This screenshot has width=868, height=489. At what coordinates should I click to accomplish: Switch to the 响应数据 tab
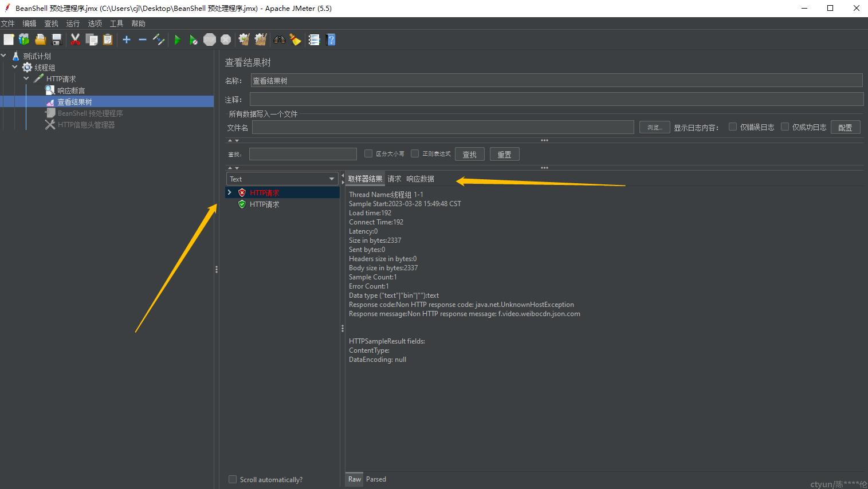click(420, 179)
